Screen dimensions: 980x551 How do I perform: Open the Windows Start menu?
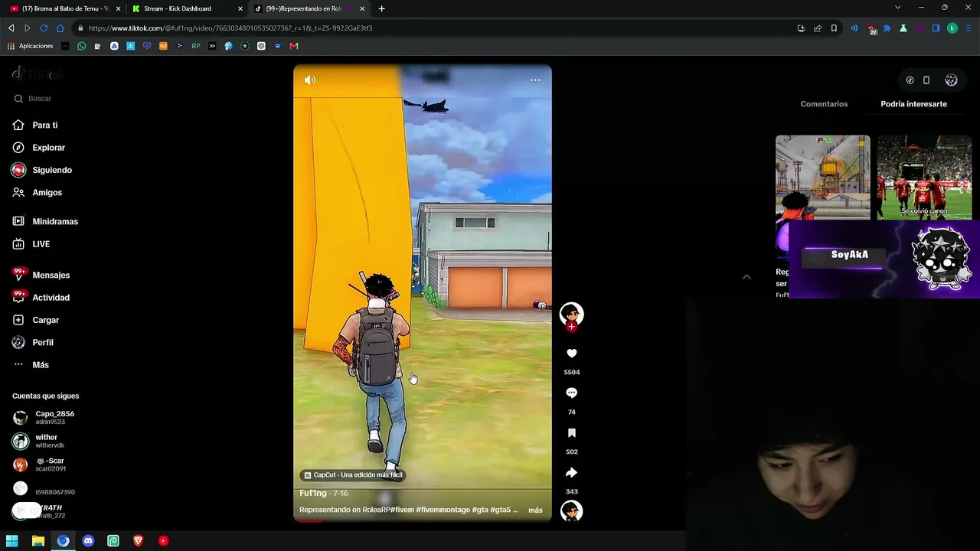click(x=12, y=541)
